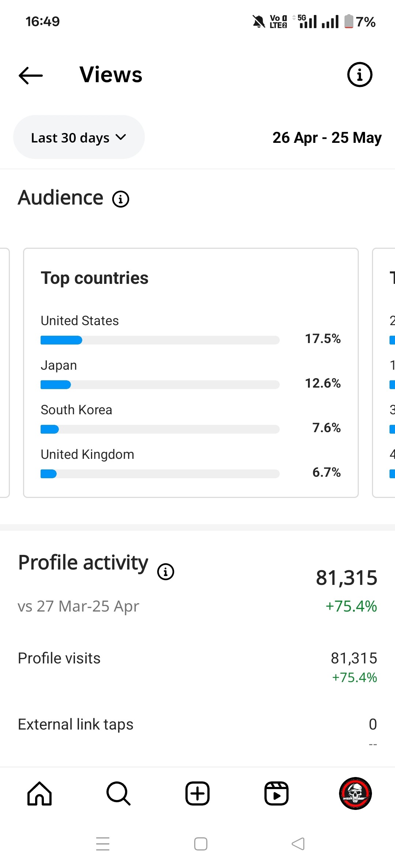
Task: Open the profile avatar tab
Action: coord(355,793)
